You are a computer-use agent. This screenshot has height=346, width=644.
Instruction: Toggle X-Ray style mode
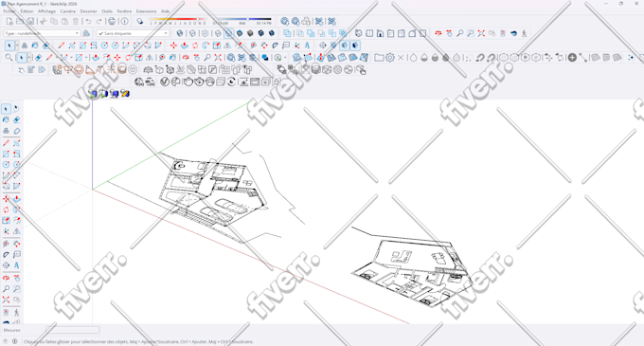180,33
